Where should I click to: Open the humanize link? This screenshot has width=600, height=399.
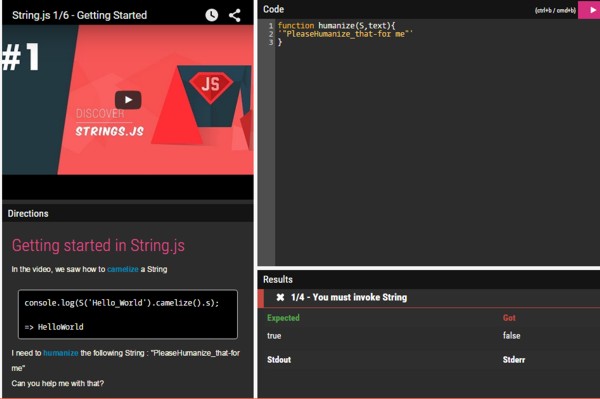click(61, 353)
